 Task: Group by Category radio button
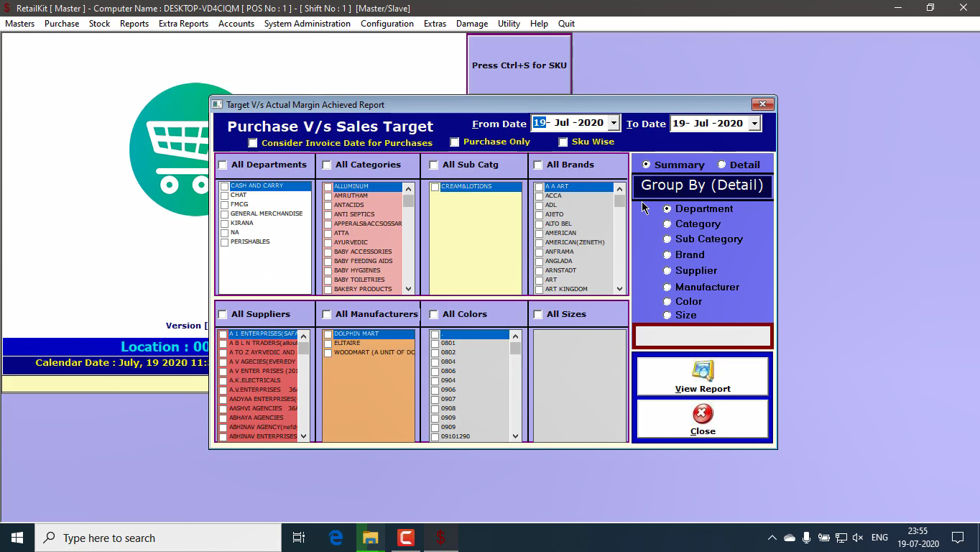pyautogui.click(x=667, y=224)
